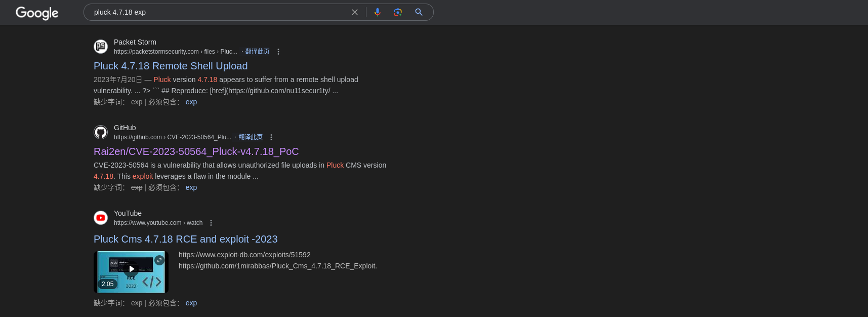This screenshot has height=317, width=868.
Task: Click 'exp' must-include link under GitHub result
Action: click(191, 187)
